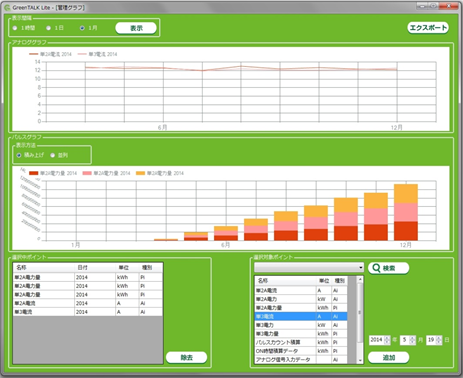Click the GreenTALK Lite title bar app icon
This screenshot has width=463, height=378.
7,7
